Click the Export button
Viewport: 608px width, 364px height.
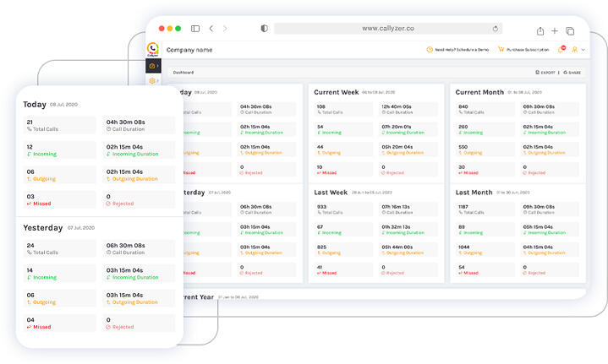click(545, 73)
